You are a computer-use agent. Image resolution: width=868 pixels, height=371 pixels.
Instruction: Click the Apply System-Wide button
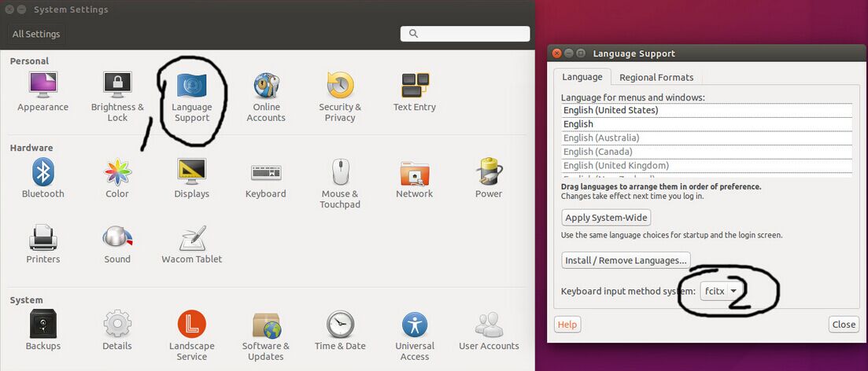(x=606, y=217)
